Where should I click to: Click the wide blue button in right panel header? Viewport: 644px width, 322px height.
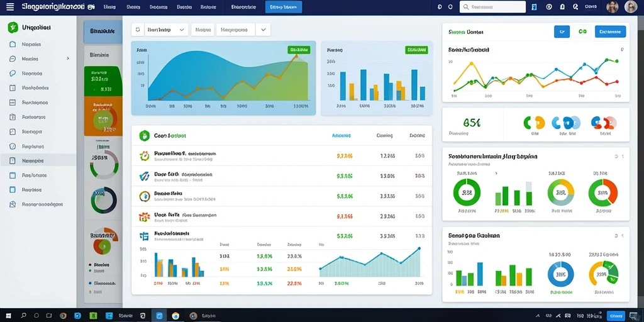tap(610, 31)
